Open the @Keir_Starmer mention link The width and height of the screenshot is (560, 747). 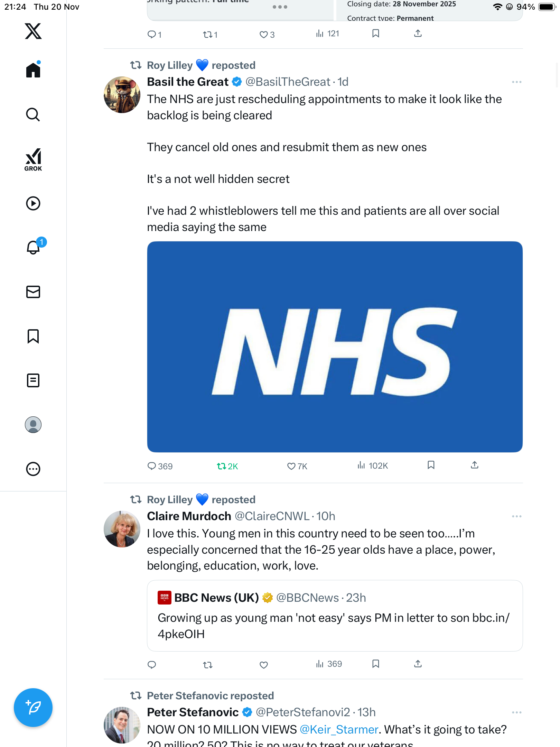(339, 729)
